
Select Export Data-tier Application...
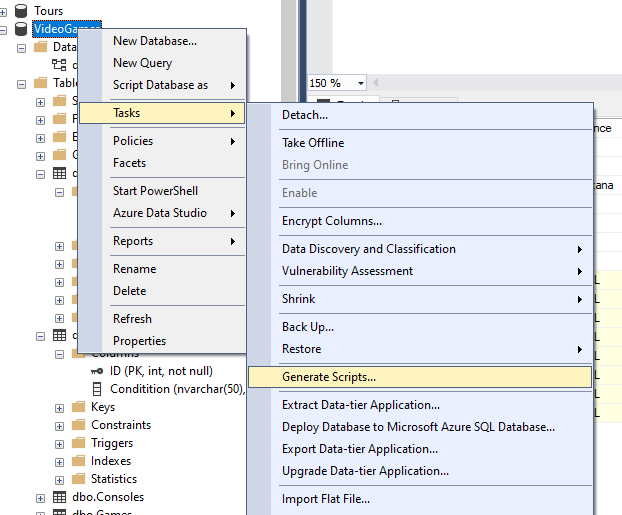[420, 449]
